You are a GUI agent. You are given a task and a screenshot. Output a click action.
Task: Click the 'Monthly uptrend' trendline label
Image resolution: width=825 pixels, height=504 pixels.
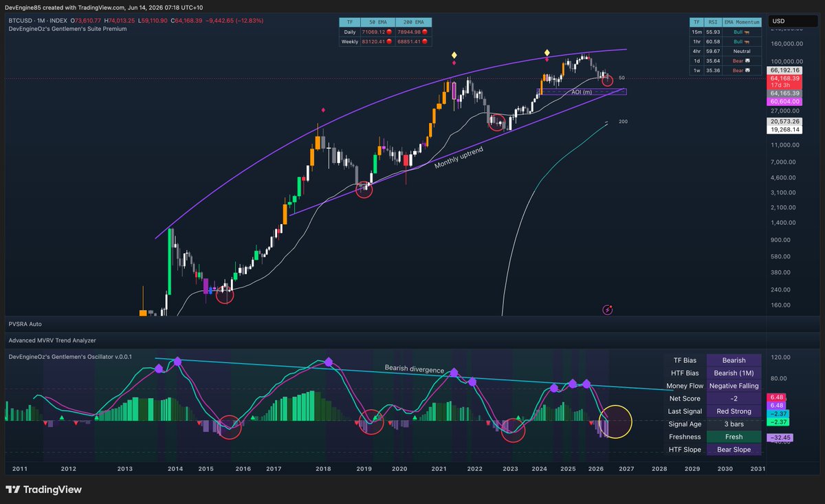[x=459, y=157]
